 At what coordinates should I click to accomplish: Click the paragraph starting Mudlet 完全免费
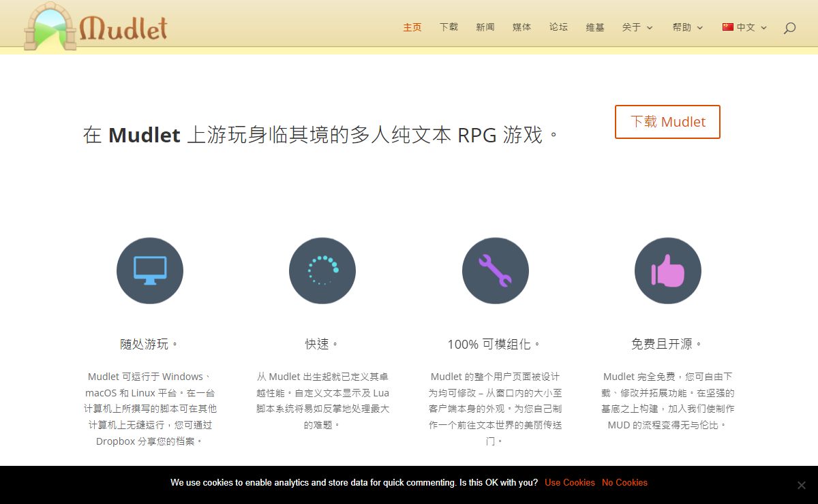pos(668,400)
